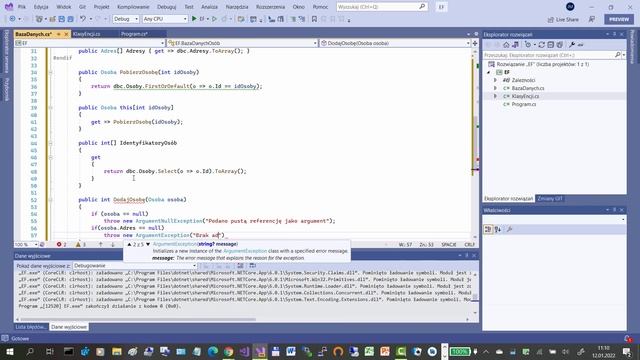Image resolution: width=640 pixels, height=360 pixels.
Task: Switch views icon in Solution Explorer toolbar
Action: 516,44
